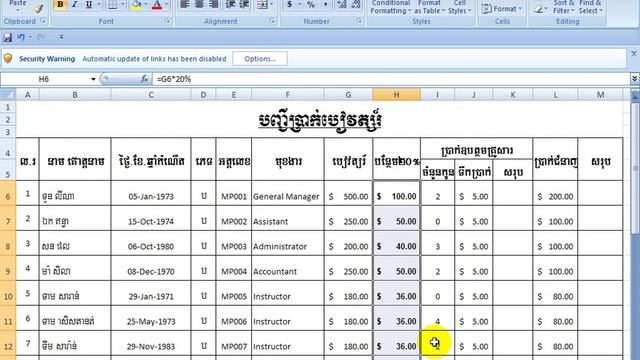Open the Borders dropdown arrow
Screen dimensions: 640x360
click(122, 5)
